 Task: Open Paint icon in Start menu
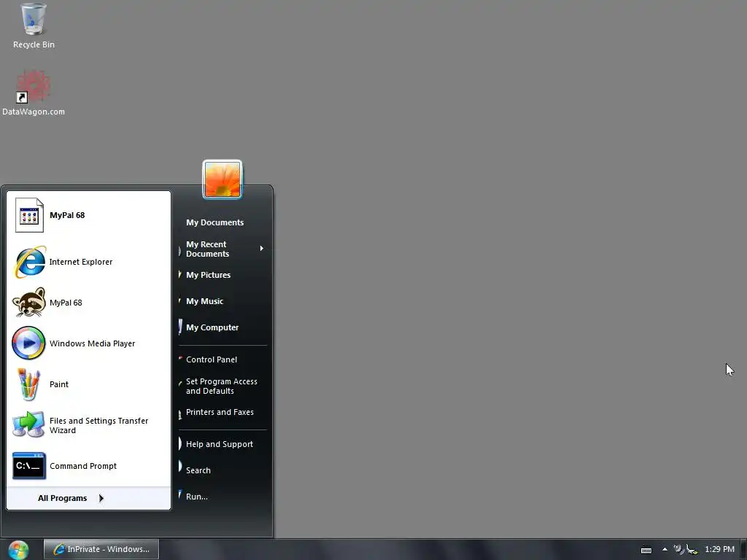[x=28, y=384]
